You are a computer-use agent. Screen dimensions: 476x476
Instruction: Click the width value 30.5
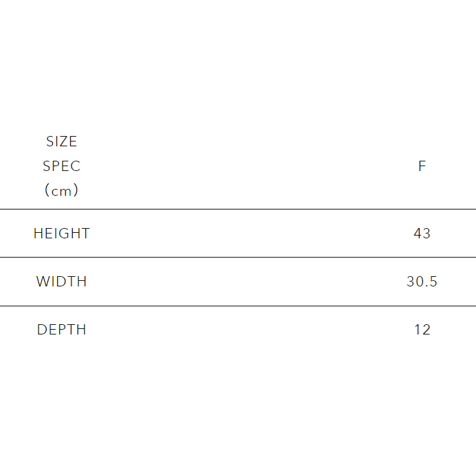coord(422,282)
